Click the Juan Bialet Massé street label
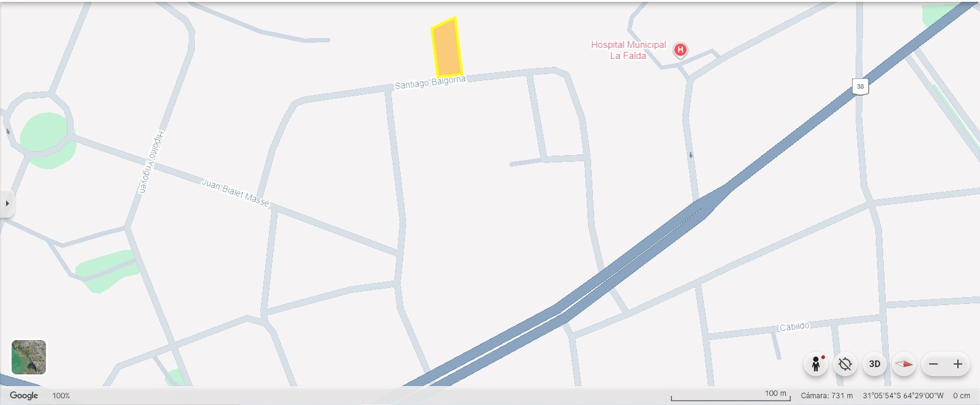The image size is (980, 405). pos(236,192)
